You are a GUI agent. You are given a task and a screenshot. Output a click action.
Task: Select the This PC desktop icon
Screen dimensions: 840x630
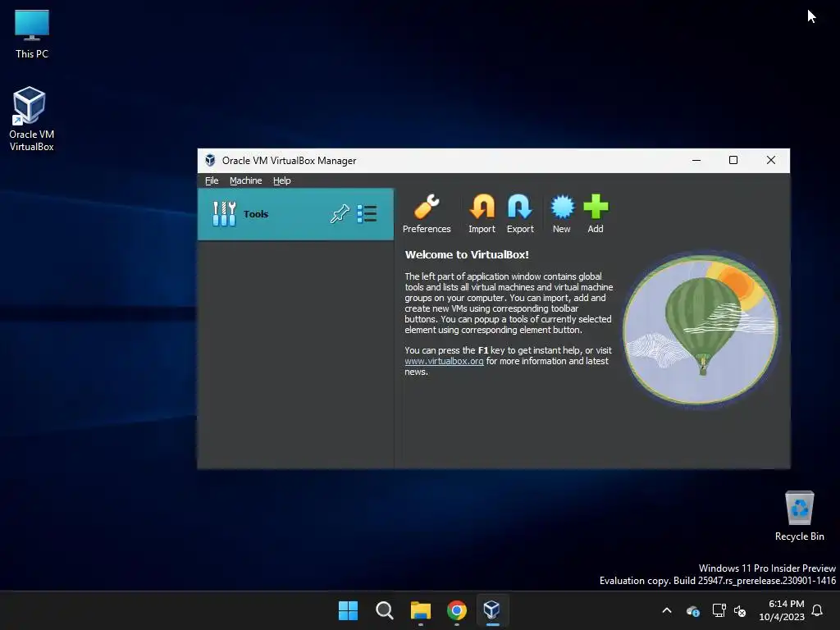32,34
